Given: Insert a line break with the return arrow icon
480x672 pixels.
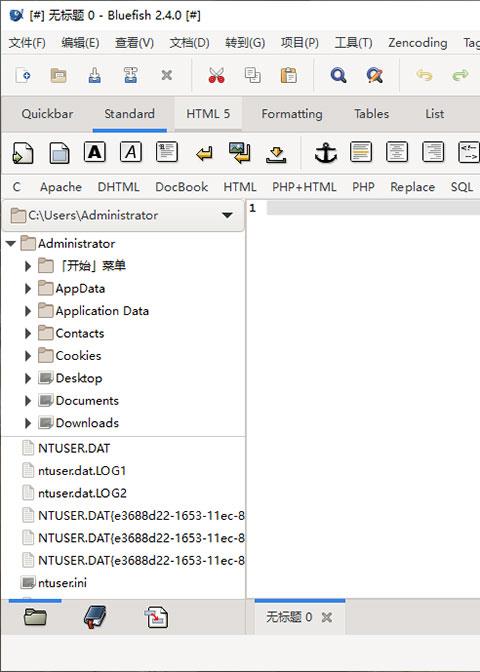Looking at the screenshot, I should [204, 153].
